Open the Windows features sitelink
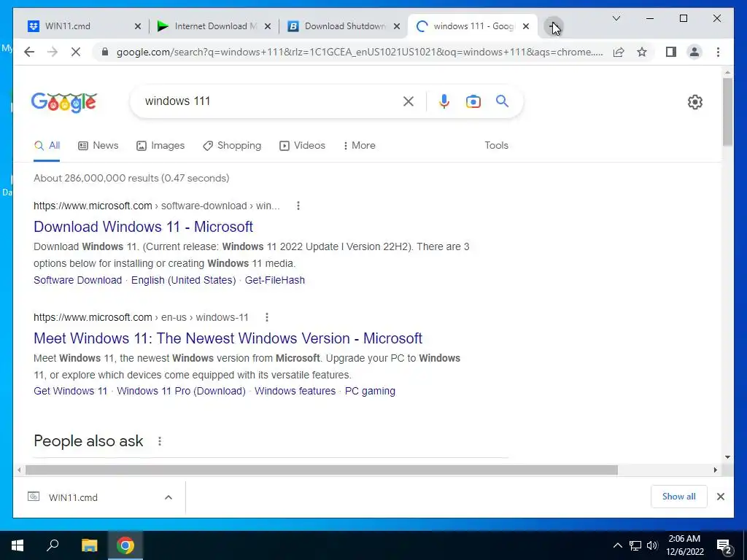The width and height of the screenshot is (747, 560). coord(295,391)
